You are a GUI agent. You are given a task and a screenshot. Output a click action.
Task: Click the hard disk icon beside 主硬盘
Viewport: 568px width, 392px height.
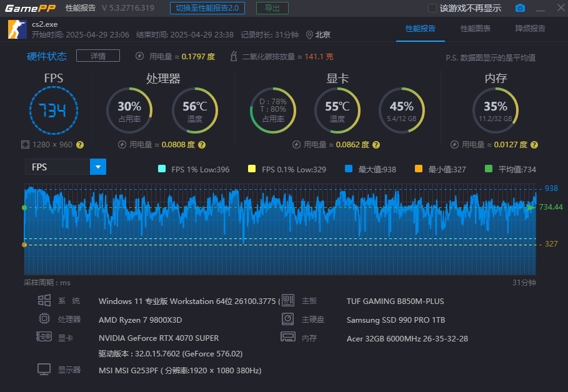click(x=288, y=319)
